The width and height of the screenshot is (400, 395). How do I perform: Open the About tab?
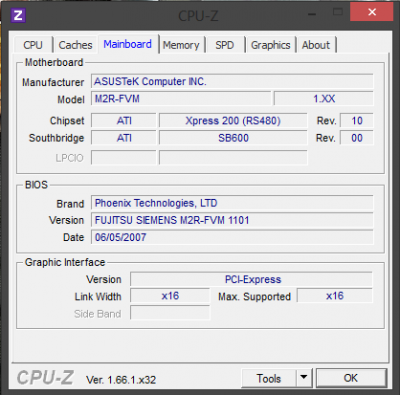click(x=316, y=45)
